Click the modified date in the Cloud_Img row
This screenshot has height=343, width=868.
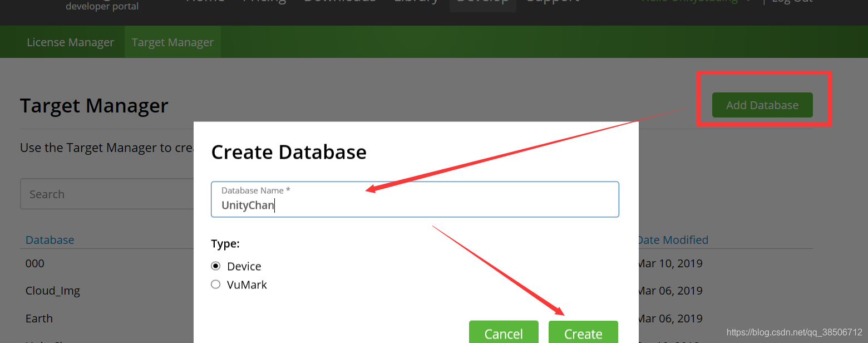point(670,291)
